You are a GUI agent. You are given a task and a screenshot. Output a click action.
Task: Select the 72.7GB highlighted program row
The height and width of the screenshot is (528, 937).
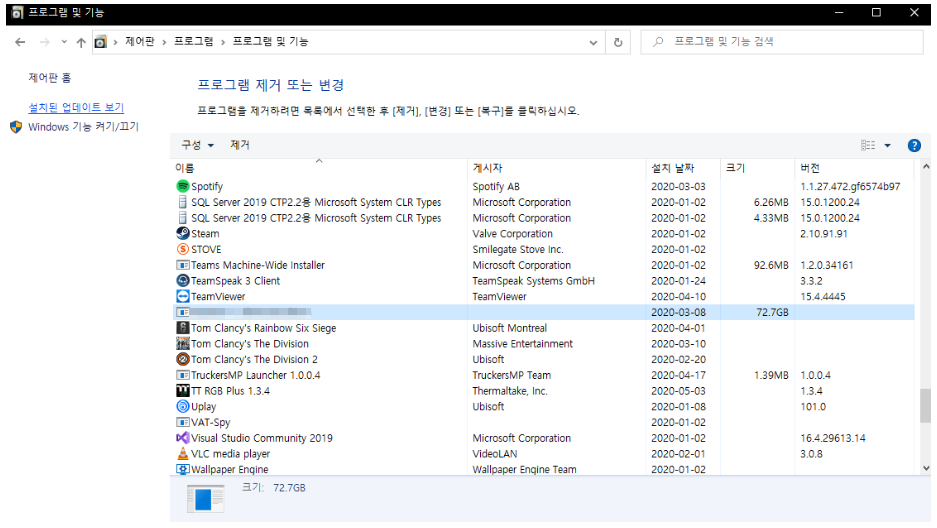(x=544, y=312)
